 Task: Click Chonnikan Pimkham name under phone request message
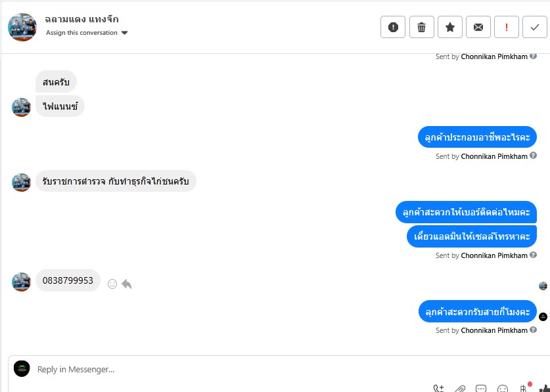(x=494, y=255)
